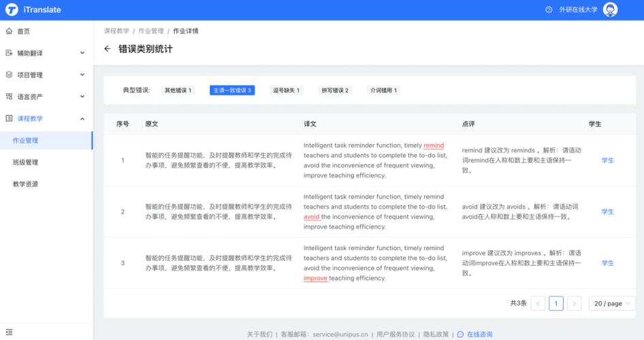
Task: Expand the 辅助翻译 menu chevron
Action: coord(82,53)
